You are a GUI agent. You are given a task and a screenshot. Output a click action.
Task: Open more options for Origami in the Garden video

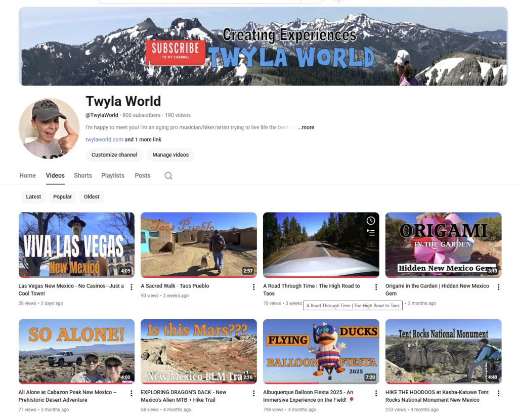tap(498, 287)
